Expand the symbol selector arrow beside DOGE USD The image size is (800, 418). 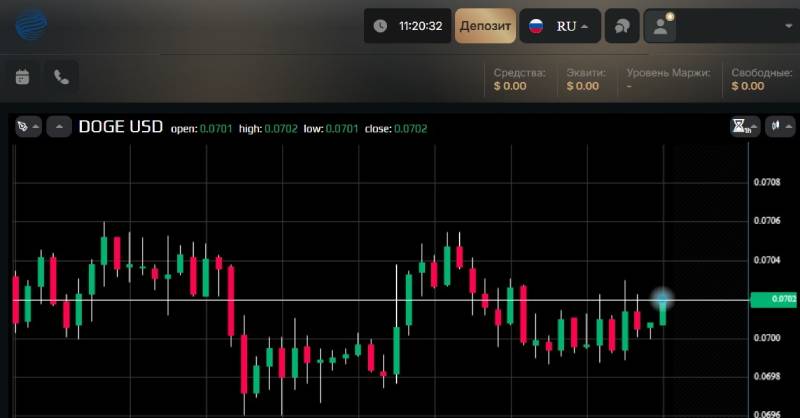(59, 127)
